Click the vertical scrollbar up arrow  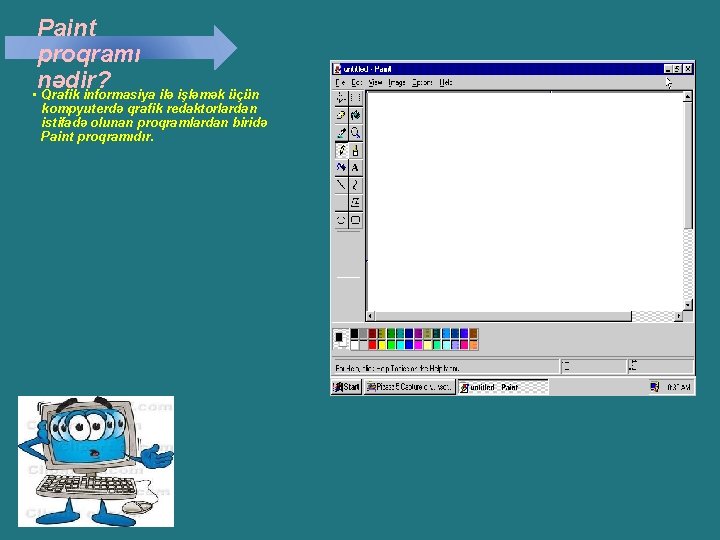(687, 96)
